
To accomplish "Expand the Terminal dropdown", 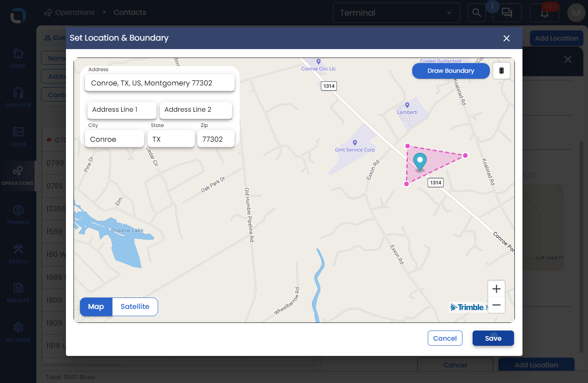I will (x=396, y=13).
